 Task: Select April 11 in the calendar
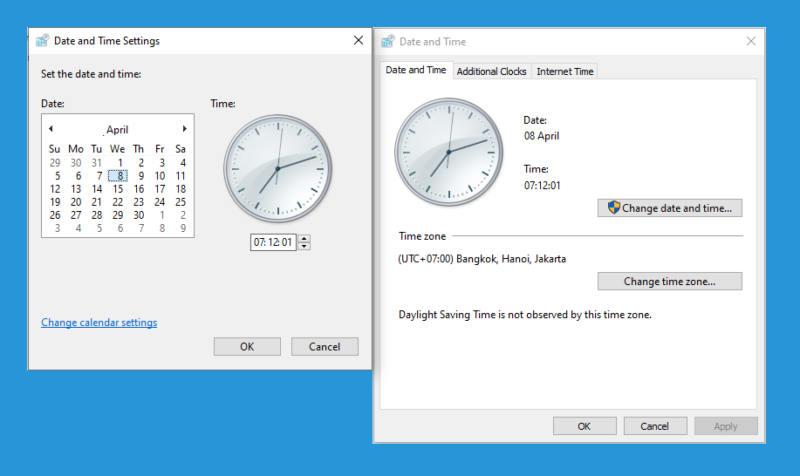click(181, 176)
